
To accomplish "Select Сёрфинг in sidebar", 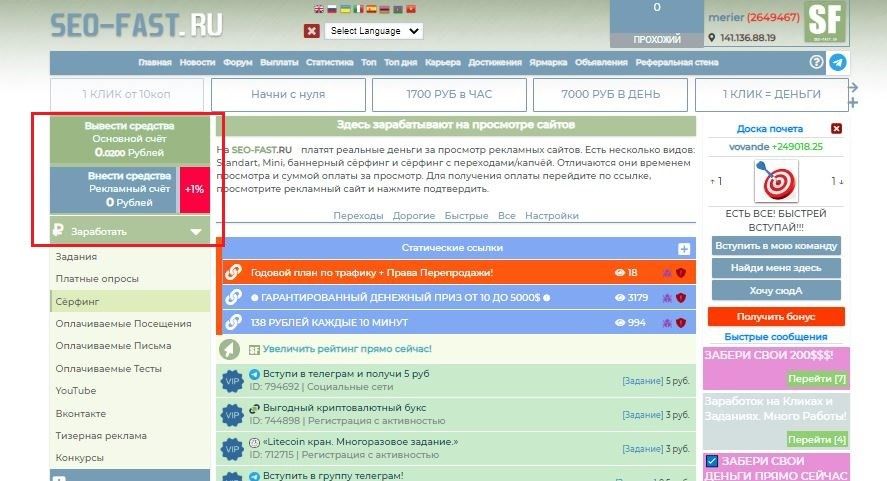I will point(130,302).
